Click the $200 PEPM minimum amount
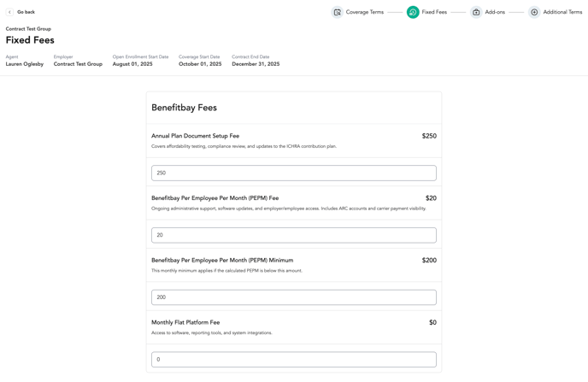 pyautogui.click(x=429, y=260)
